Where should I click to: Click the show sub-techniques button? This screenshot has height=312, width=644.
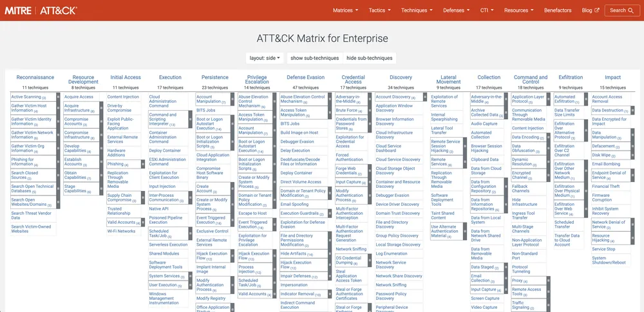315,58
